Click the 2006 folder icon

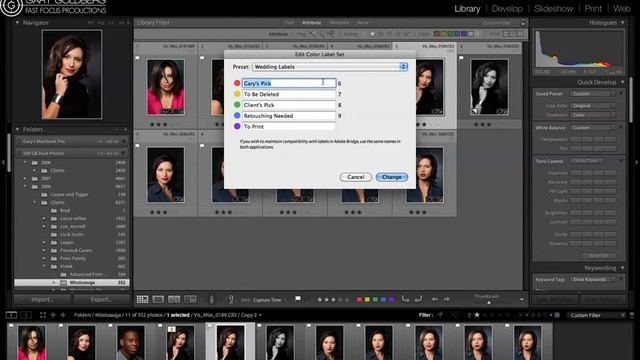click(35, 162)
